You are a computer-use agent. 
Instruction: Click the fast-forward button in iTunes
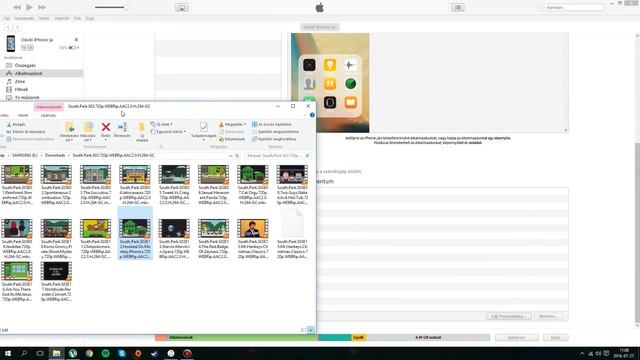point(42,7)
